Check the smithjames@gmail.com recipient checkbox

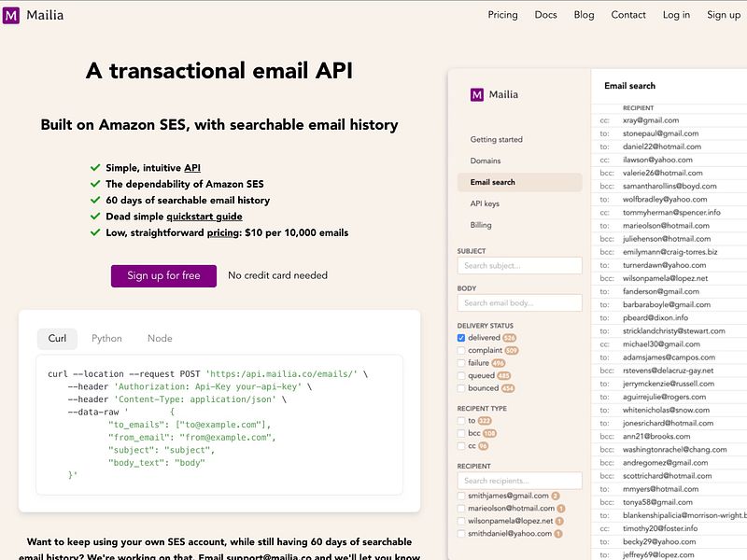pyautogui.click(x=461, y=497)
